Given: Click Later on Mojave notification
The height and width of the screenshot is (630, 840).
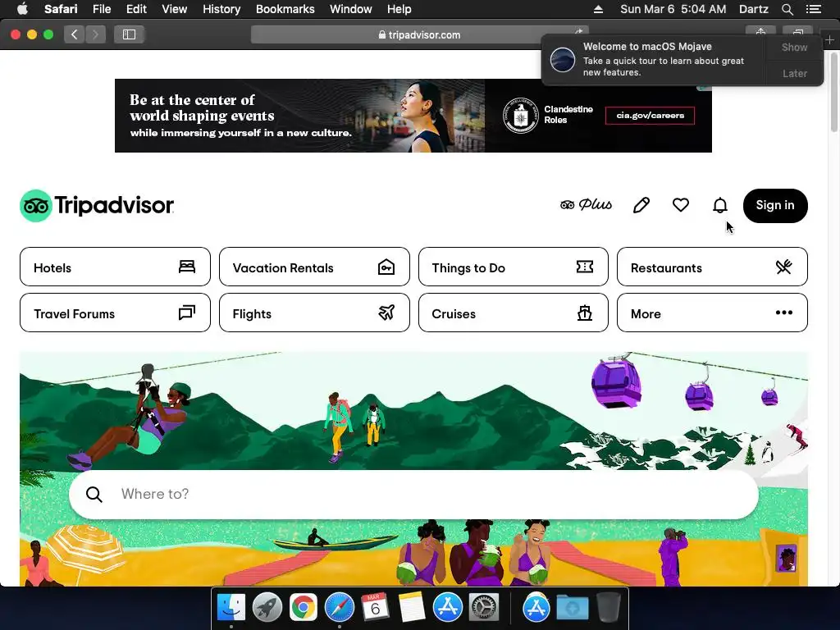Looking at the screenshot, I should click(794, 73).
